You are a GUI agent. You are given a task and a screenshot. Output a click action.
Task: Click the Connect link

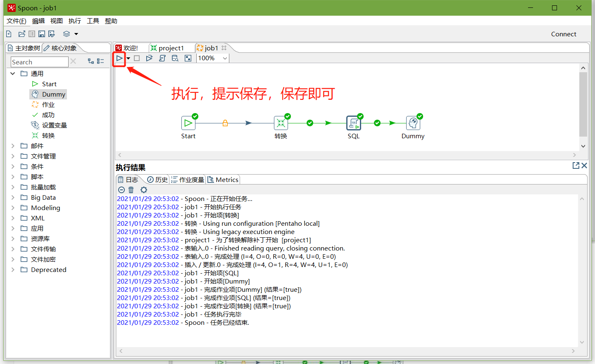tap(564, 34)
